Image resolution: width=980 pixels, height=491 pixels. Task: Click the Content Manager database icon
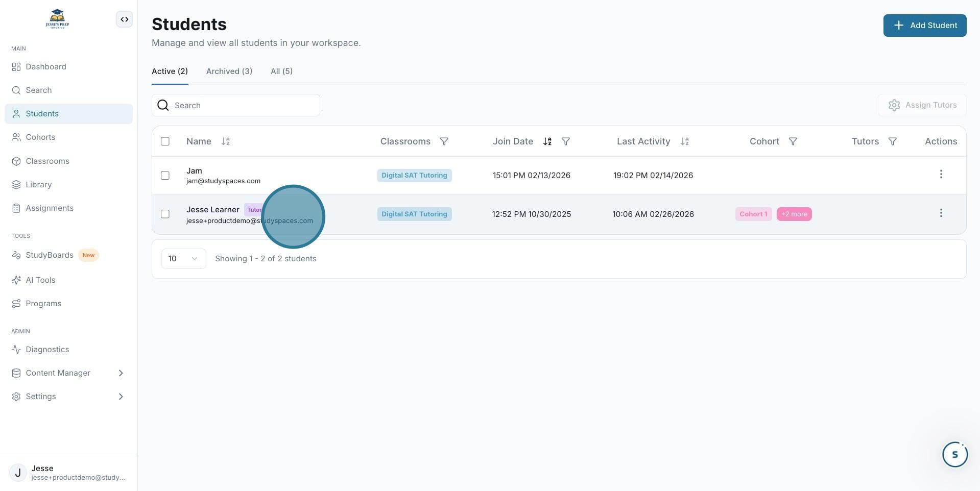pyautogui.click(x=16, y=373)
